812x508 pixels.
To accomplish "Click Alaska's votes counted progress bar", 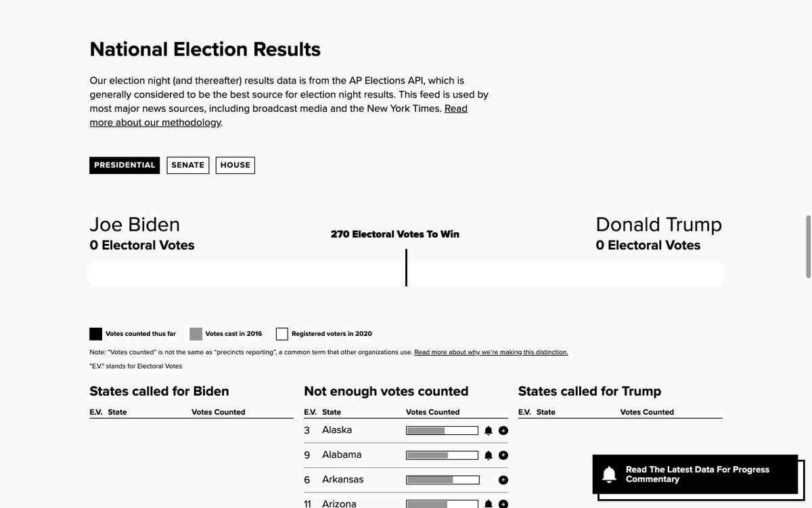I will pos(442,431).
